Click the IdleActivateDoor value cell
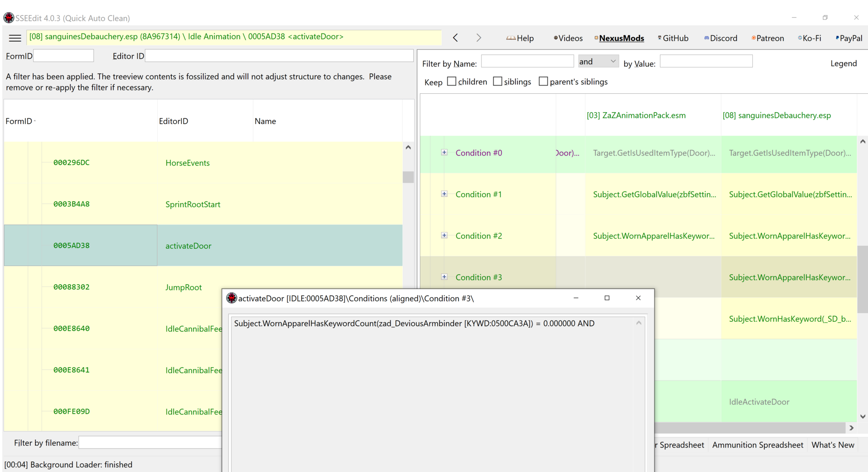868x472 pixels. [788, 401]
